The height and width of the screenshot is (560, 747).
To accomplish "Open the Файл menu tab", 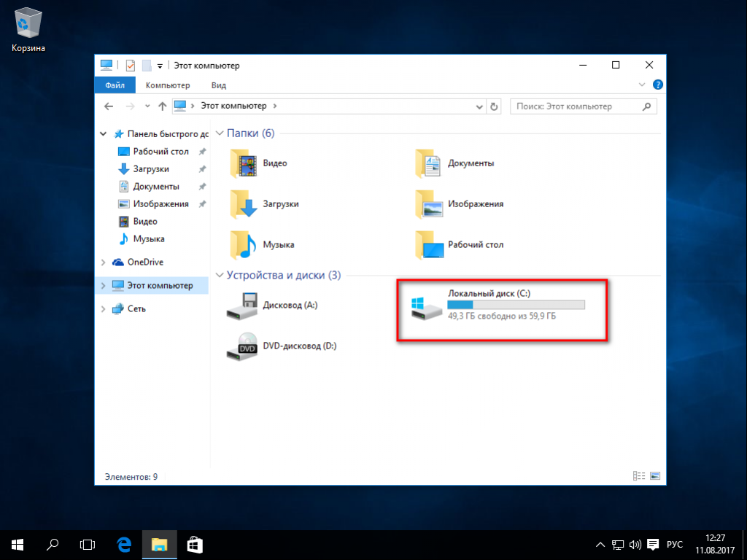I will pos(115,85).
